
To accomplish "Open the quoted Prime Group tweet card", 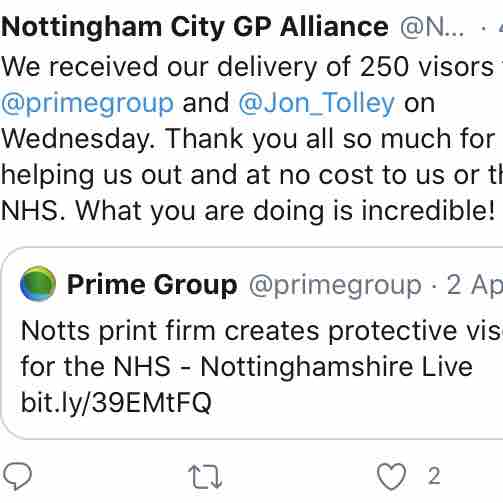I will [x=252, y=343].
